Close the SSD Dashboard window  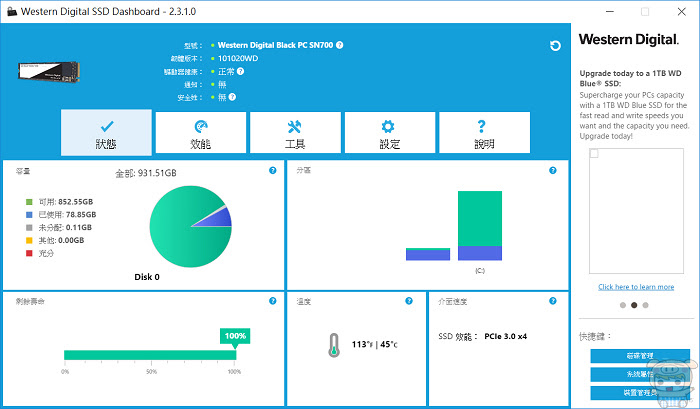coord(682,11)
